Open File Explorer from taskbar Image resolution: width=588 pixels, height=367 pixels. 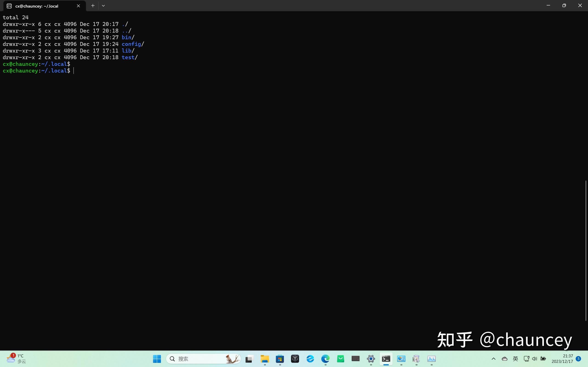coord(265,359)
